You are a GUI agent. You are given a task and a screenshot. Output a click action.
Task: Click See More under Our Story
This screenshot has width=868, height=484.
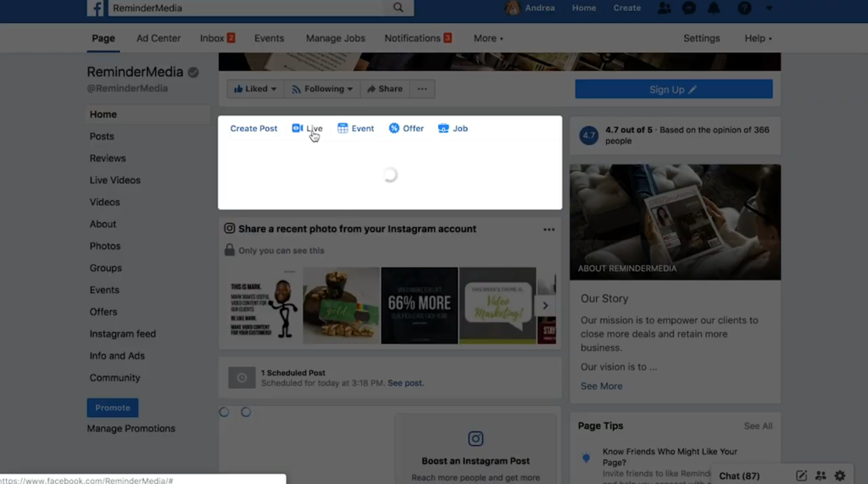(601, 386)
